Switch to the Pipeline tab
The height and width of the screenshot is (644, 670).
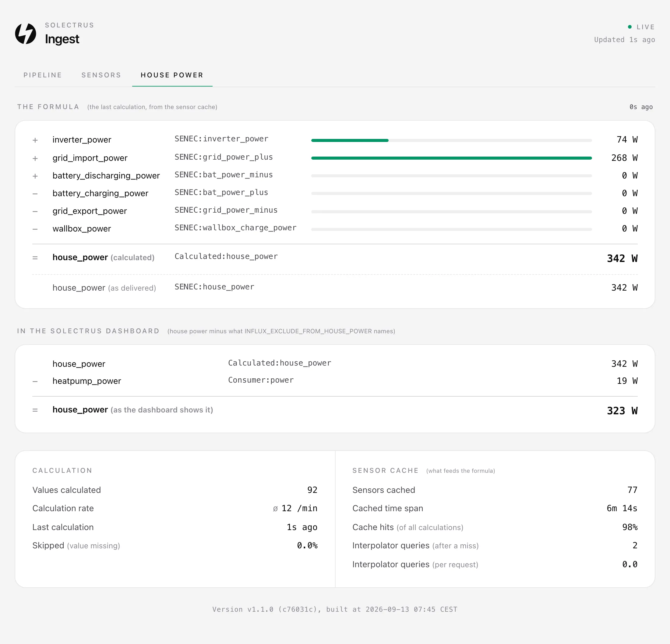pyautogui.click(x=43, y=75)
